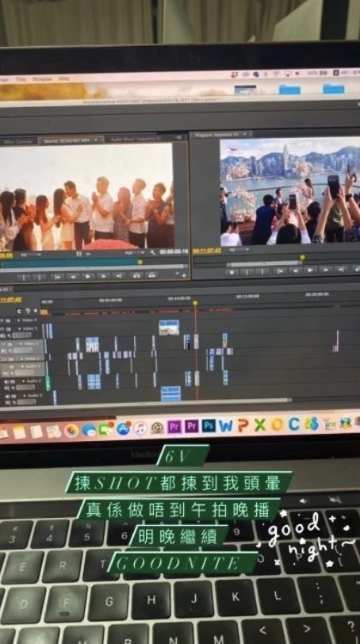Image resolution: width=360 pixels, height=644 pixels.
Task: Open the Program monitor Fit zoom dropdown
Action: tap(239, 250)
